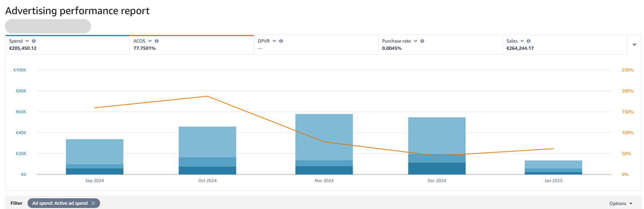Click the ACOS line peak above Oct 2024
This screenshot has width=644, height=209.
(207, 96)
